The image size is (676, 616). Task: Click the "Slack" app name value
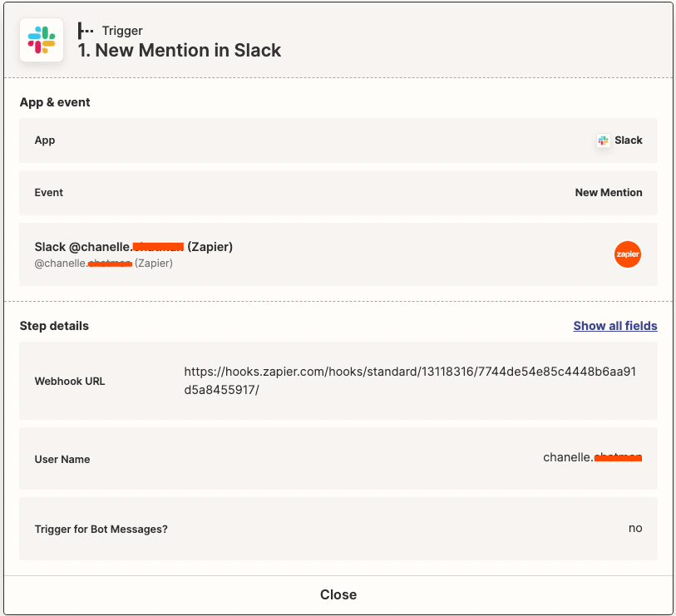[628, 140]
